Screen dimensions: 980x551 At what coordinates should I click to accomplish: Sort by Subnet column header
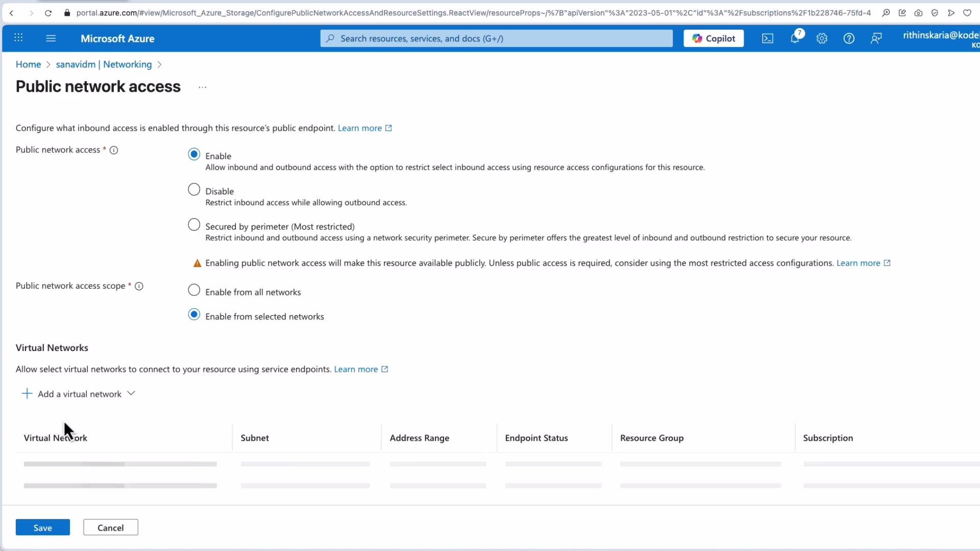(x=255, y=438)
